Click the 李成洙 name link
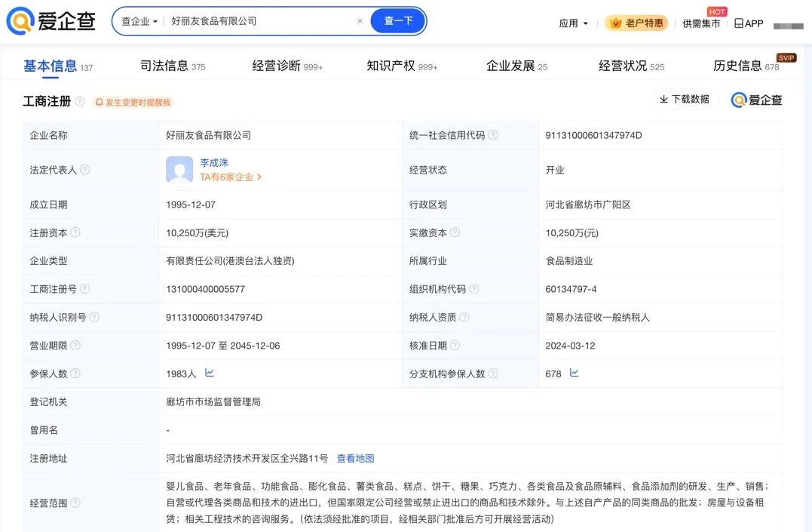 coord(214,162)
